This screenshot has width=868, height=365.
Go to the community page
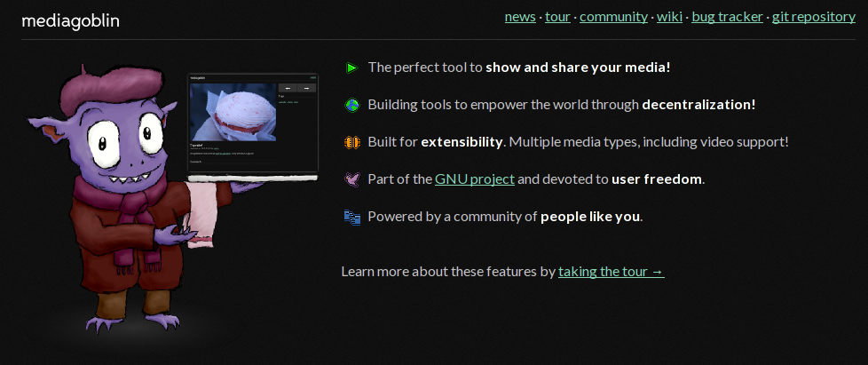pyautogui.click(x=613, y=17)
